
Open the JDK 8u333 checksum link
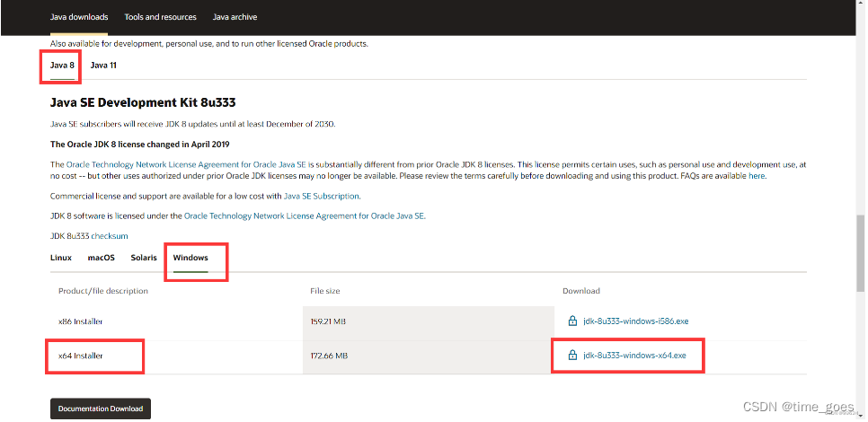[110, 236]
